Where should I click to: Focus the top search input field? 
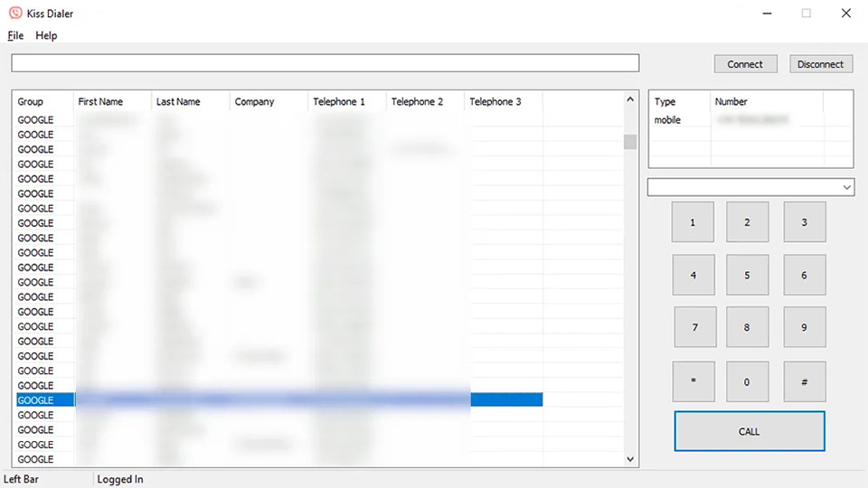pyautogui.click(x=325, y=63)
